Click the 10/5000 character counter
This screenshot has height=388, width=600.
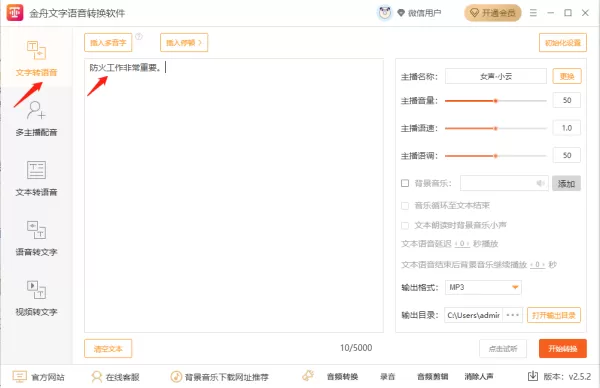(356, 348)
